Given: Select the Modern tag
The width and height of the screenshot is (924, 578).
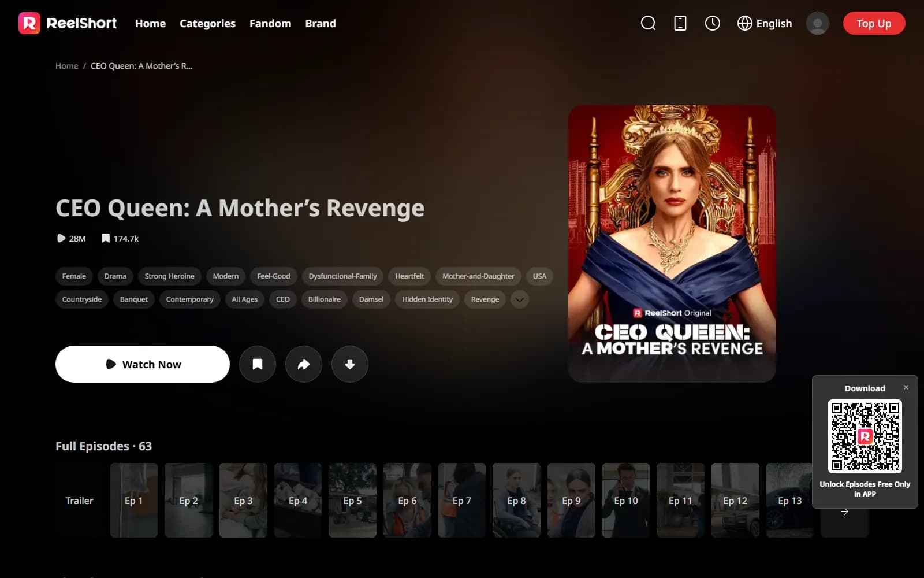Looking at the screenshot, I should point(226,276).
